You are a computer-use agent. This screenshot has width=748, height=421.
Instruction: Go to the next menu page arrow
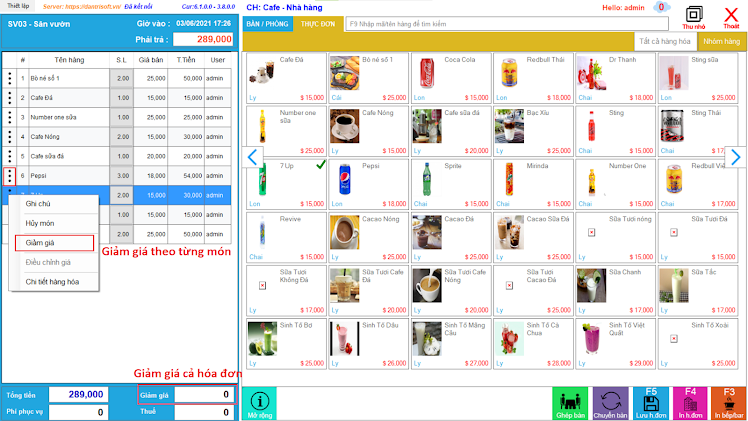[736, 157]
